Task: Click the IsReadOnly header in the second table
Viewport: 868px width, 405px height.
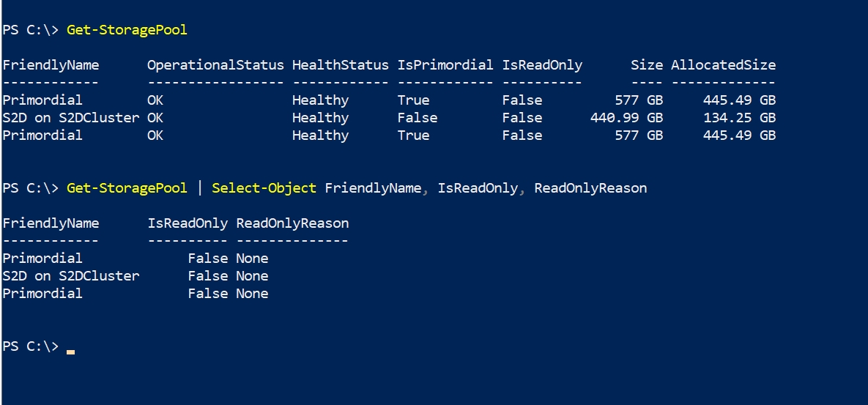Action: click(x=188, y=223)
